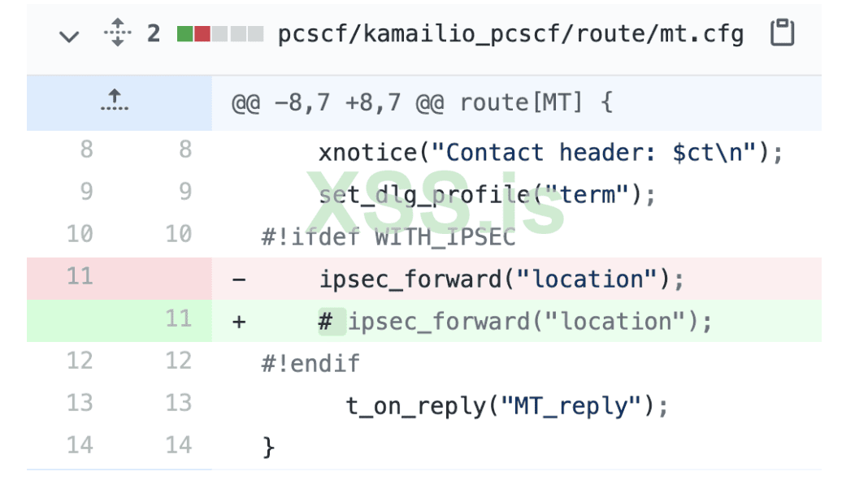This screenshot has height=489, width=868.
Task: Click the hunk header @@ -8,7 +8,7 @@
Action: (423, 103)
